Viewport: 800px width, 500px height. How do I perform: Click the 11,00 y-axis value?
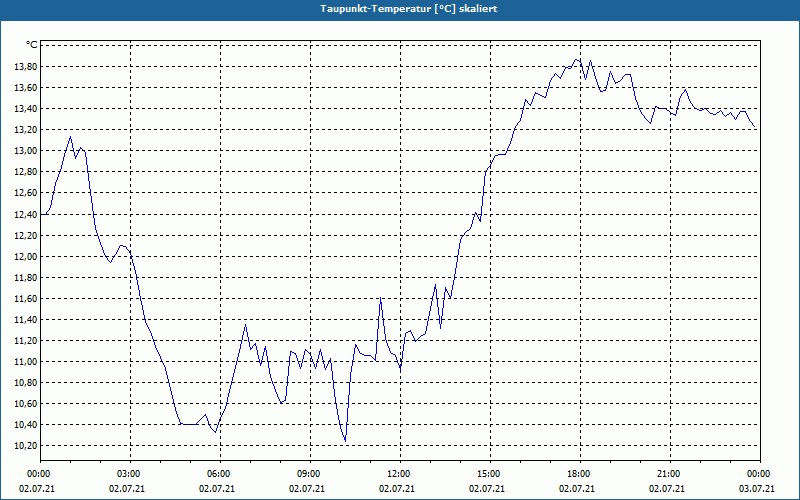25,361
